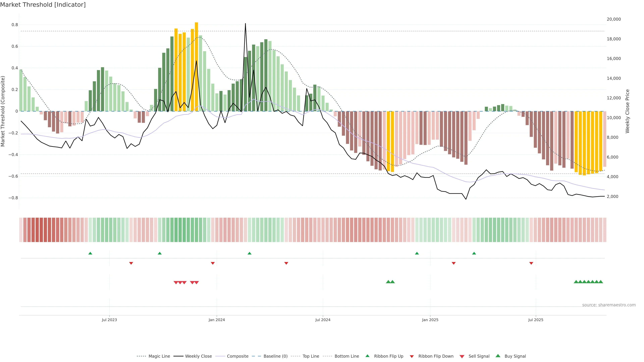Viewport: 644px width, 362px height.
Task: Click the Jul 2025 x-axis label
Action: tap(535, 320)
